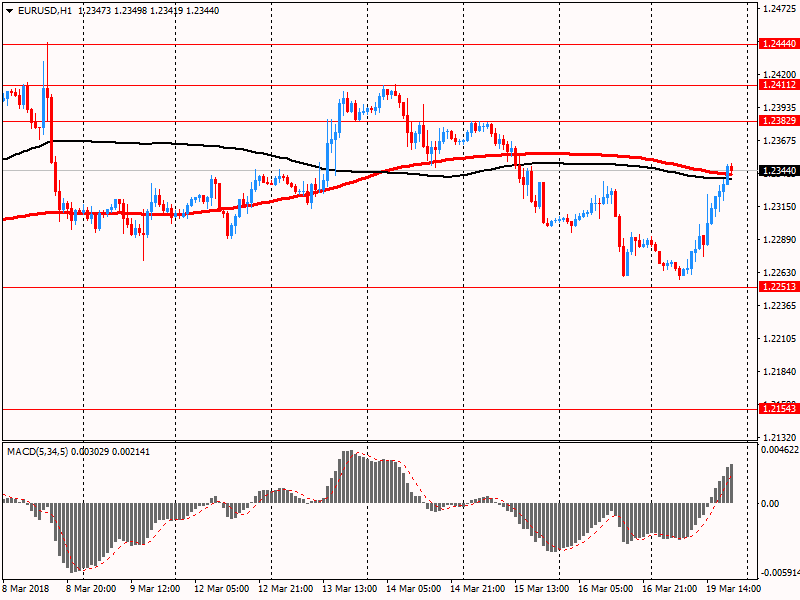
Task: Click the 8 Mar 2018 time axis label
Action: pos(27,588)
